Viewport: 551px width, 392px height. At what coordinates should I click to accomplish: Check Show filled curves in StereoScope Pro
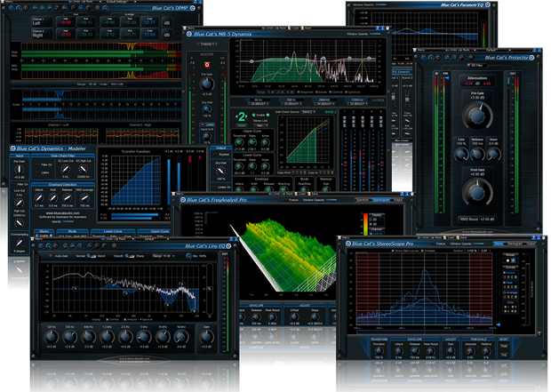click(406, 251)
